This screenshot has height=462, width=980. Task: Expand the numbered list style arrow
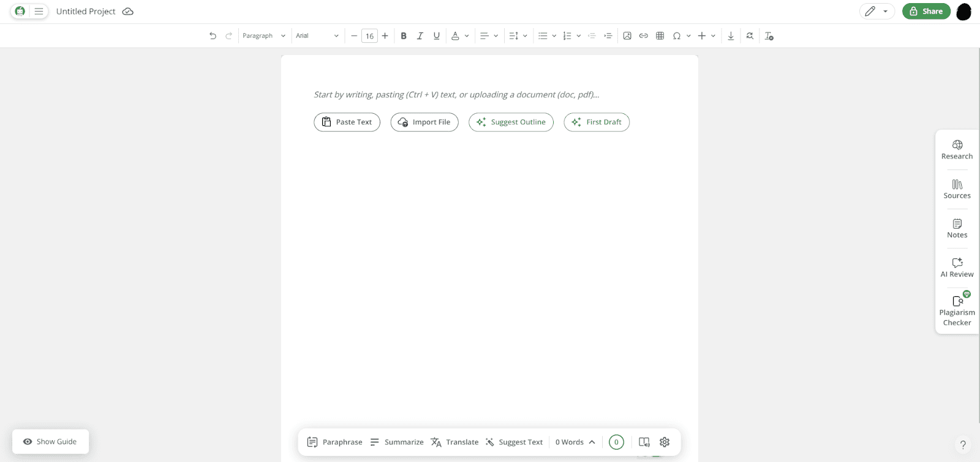579,36
